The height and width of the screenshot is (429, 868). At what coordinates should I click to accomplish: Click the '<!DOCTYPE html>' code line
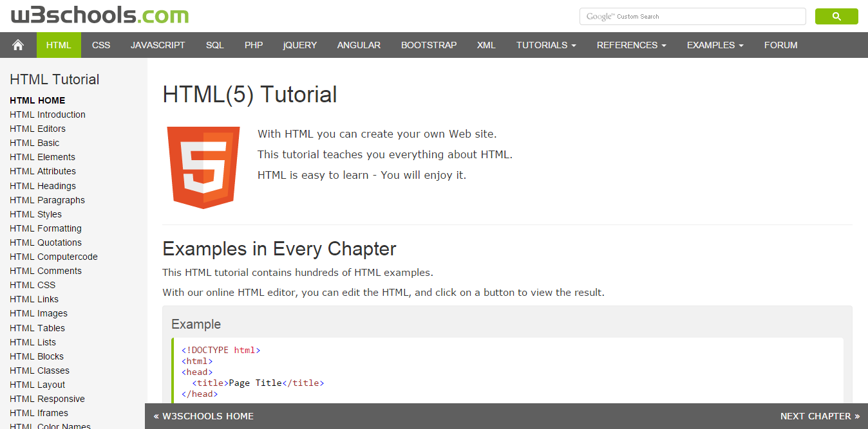[221, 351]
